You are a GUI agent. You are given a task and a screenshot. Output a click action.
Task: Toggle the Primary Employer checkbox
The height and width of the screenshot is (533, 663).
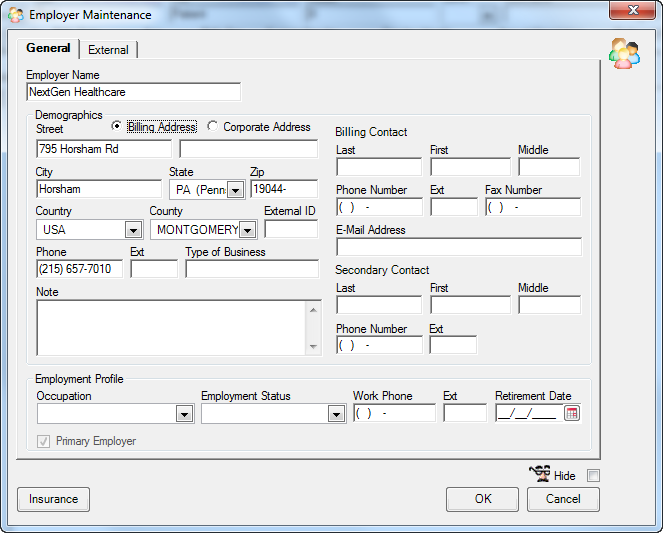(43, 441)
